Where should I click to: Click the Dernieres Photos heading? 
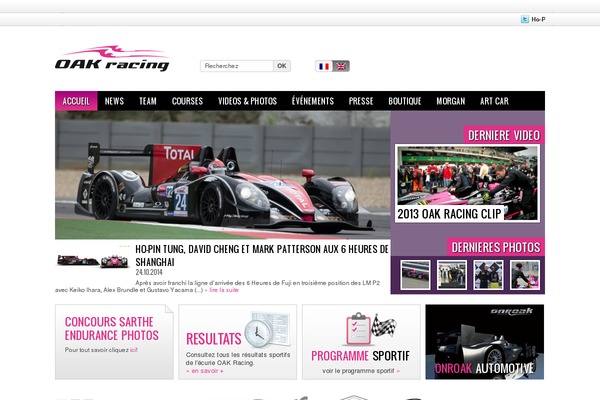tap(496, 247)
